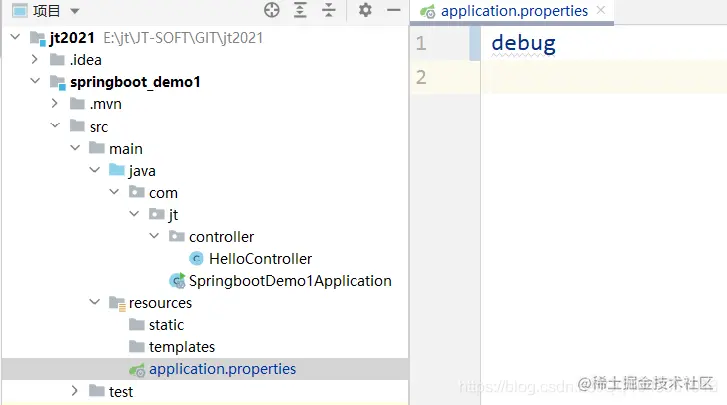727x405 pixels.
Task: Select the resources label
Action: (160, 303)
